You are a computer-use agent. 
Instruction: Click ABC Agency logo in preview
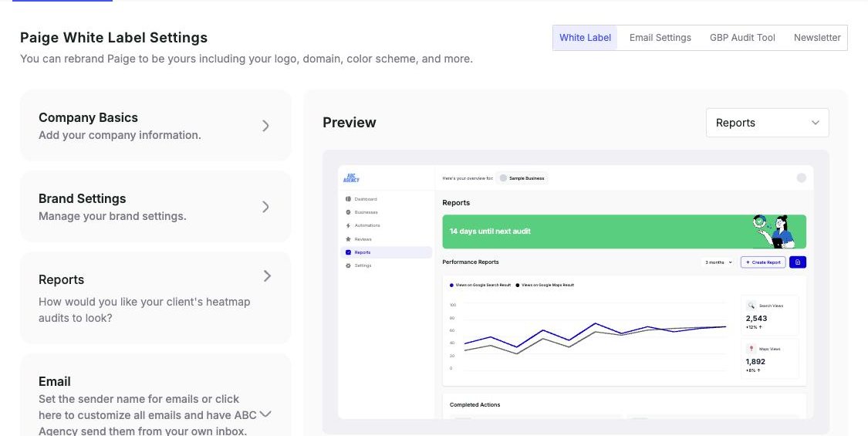tap(351, 177)
